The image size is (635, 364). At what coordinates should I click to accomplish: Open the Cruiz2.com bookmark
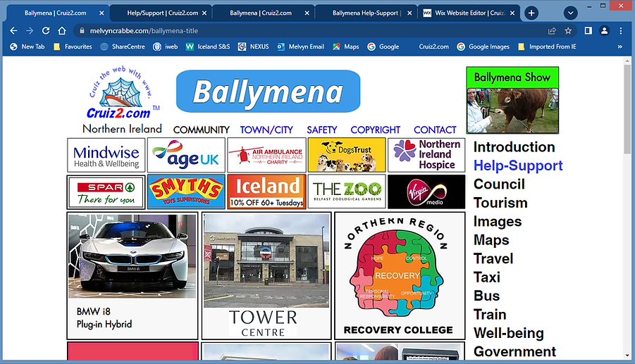point(433,46)
